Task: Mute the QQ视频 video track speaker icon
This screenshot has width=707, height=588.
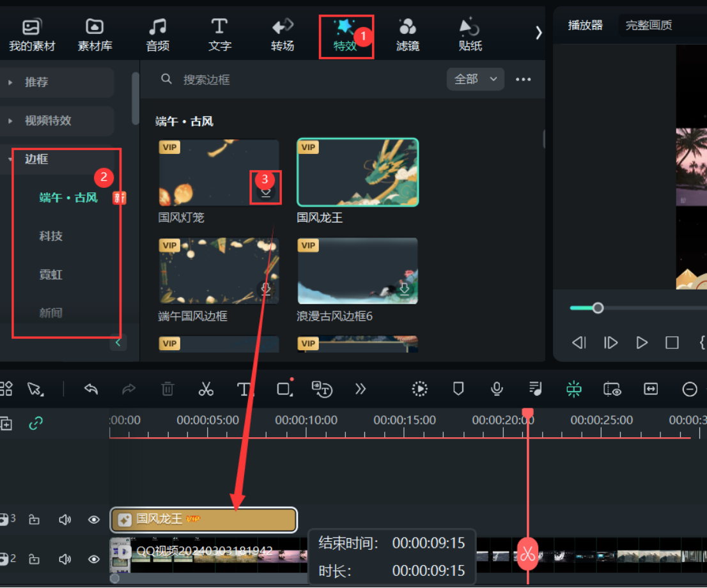Action: 65,559
